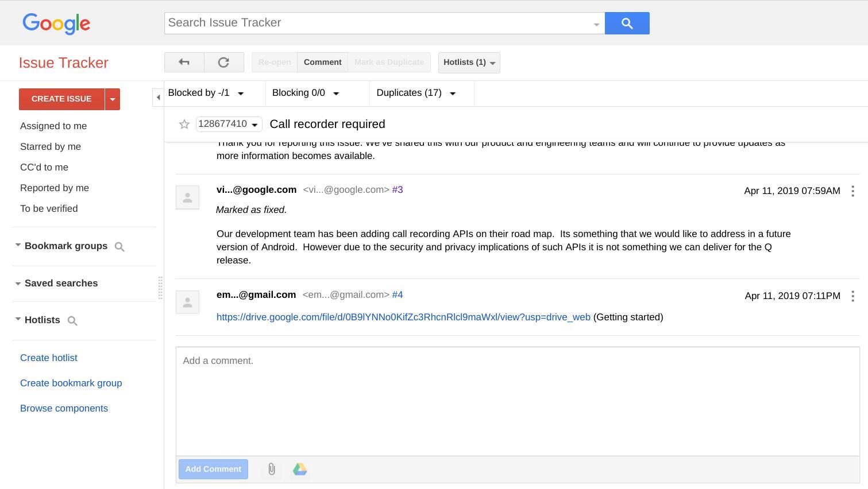Viewport: 868px width, 489px height.
Task: Click vi...@google.com author name
Action: pos(256,190)
